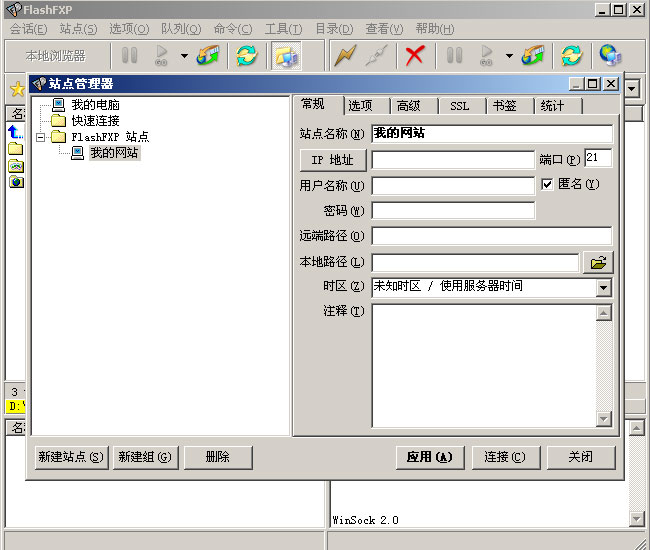Click the lightning bolt connect icon

click(345, 55)
